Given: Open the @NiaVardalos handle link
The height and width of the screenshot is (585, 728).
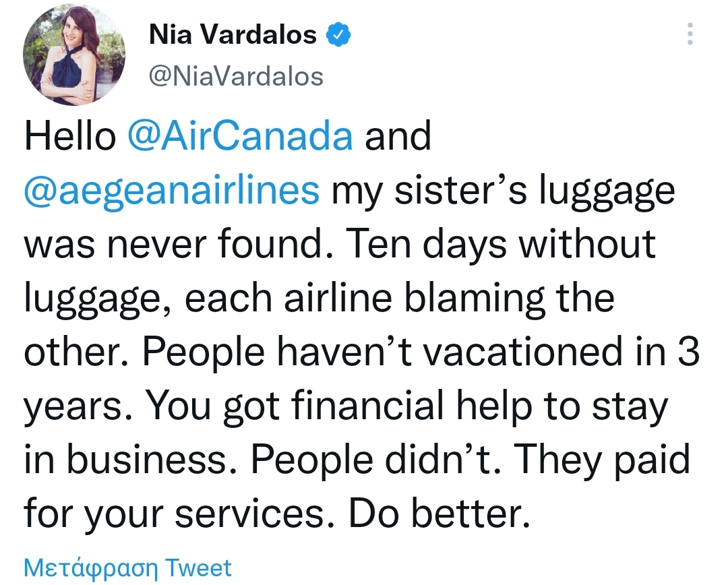Looking at the screenshot, I should [236, 76].
